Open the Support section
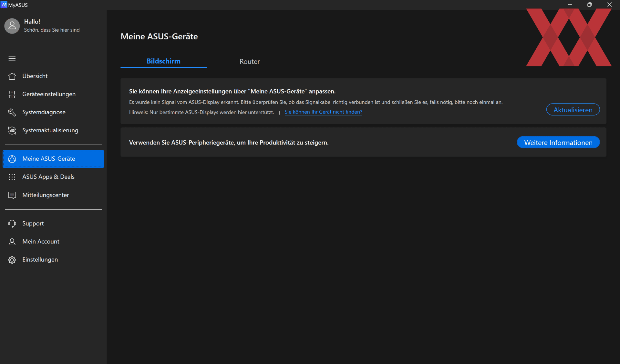 point(53,224)
